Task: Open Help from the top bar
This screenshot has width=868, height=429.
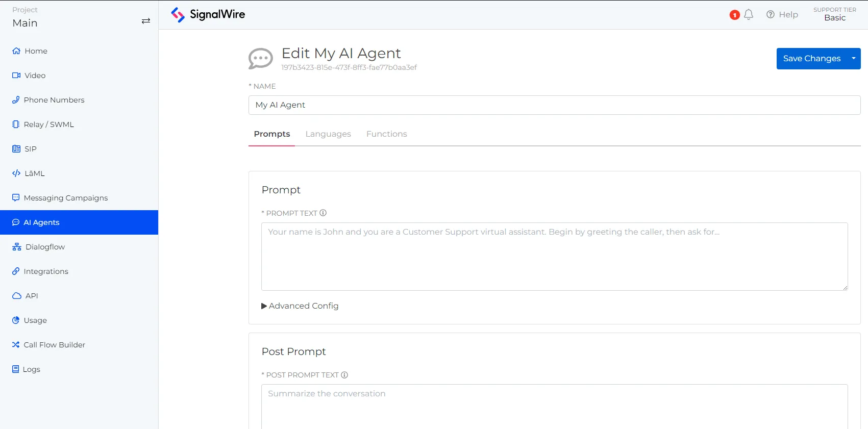Action: [x=782, y=14]
